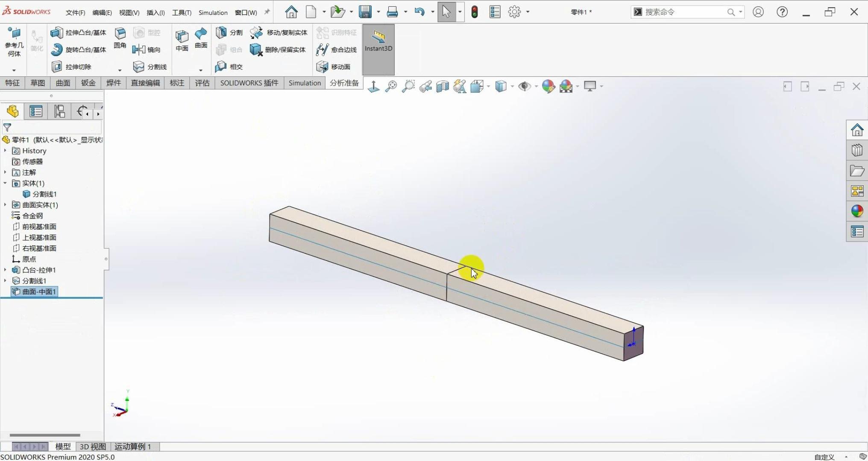Collapse the 实体(1) solid bodies folder
This screenshot has width=868, height=461.
(5, 183)
